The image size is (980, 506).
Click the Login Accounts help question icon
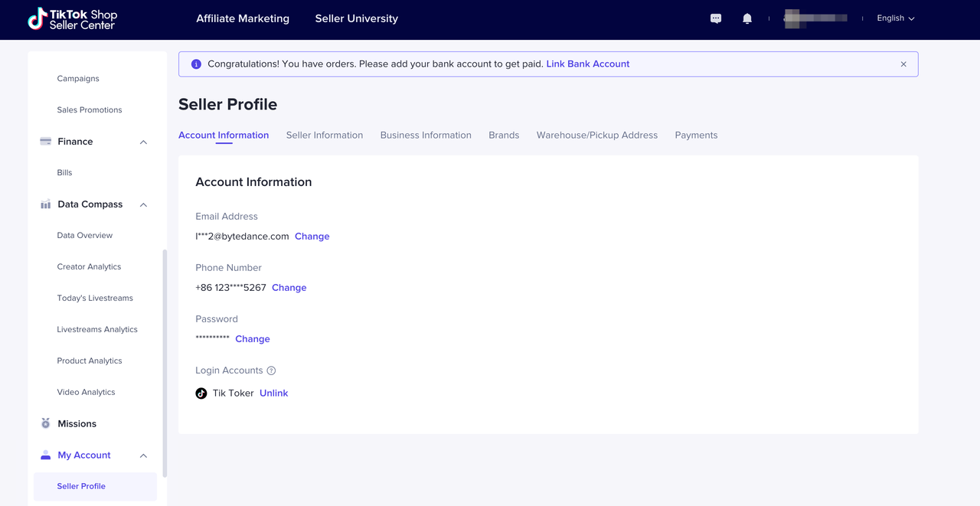[271, 371]
